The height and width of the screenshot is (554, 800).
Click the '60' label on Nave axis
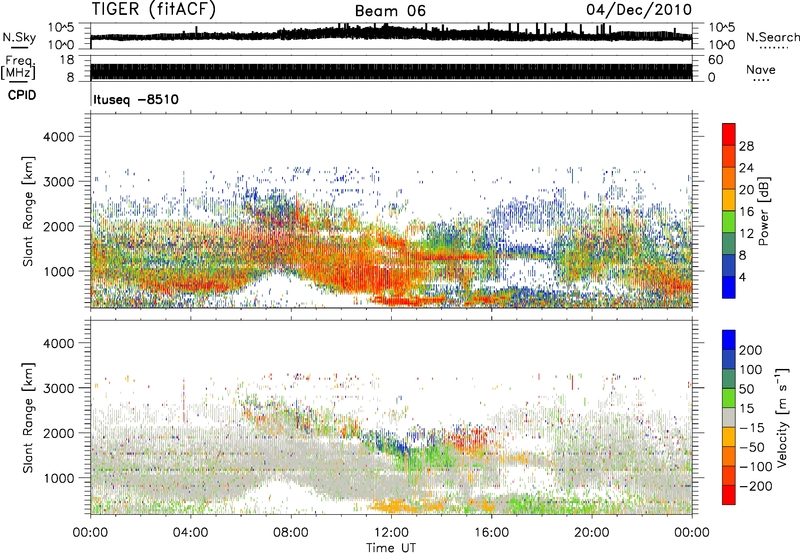click(x=716, y=60)
